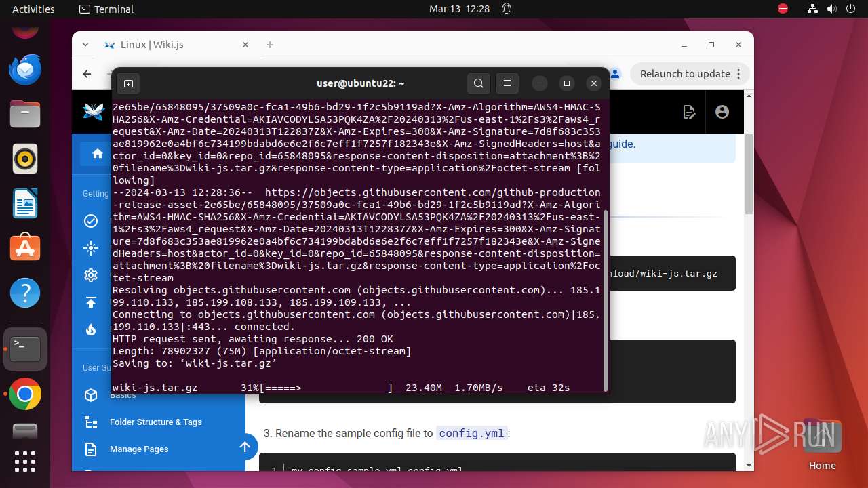The width and height of the screenshot is (868, 488).
Task: Click the 'HTTP request sent, awaiting response... 200 OK' line
Action: (253, 339)
